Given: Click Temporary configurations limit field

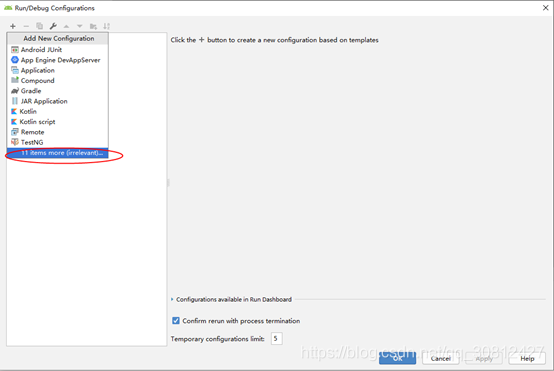Looking at the screenshot, I should coord(277,338).
